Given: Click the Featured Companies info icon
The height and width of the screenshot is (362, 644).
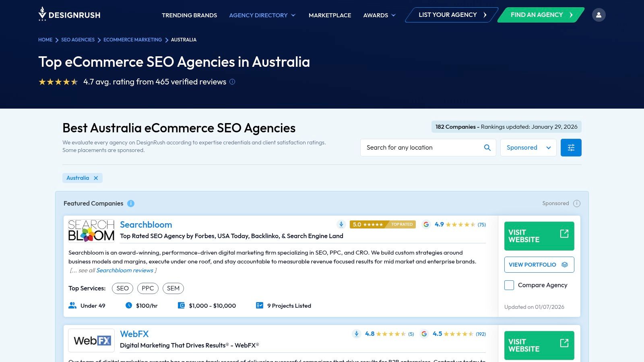Looking at the screenshot, I should point(131,204).
